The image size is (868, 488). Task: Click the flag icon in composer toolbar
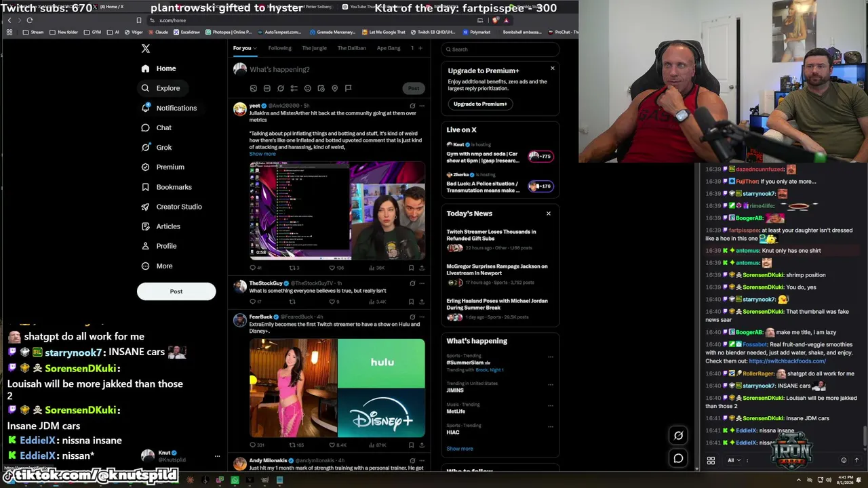(x=348, y=88)
